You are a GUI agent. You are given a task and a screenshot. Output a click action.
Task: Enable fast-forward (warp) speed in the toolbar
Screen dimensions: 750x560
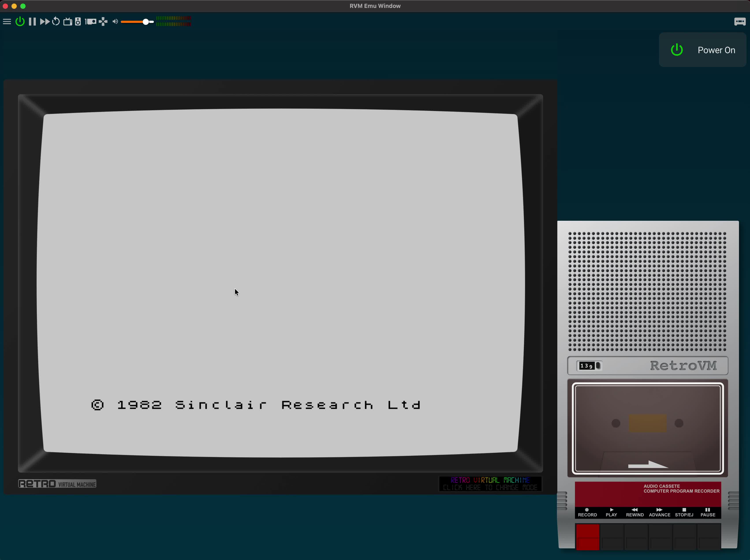click(45, 22)
